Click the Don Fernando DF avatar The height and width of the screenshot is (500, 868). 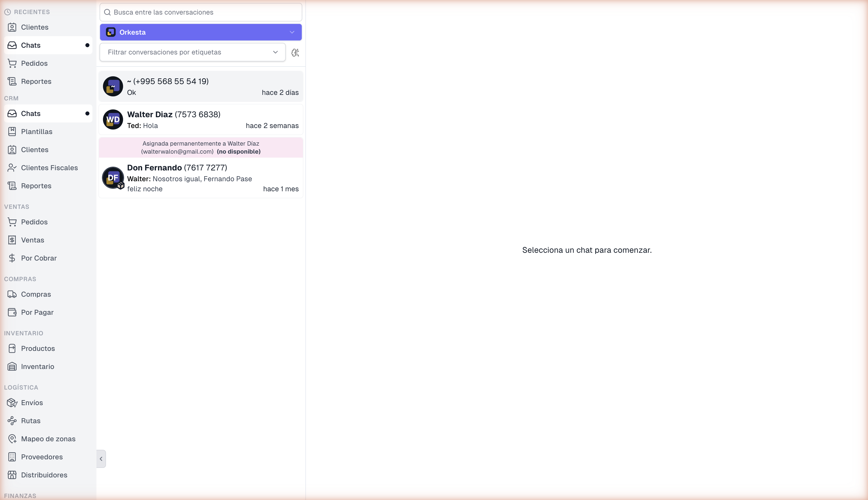point(113,177)
